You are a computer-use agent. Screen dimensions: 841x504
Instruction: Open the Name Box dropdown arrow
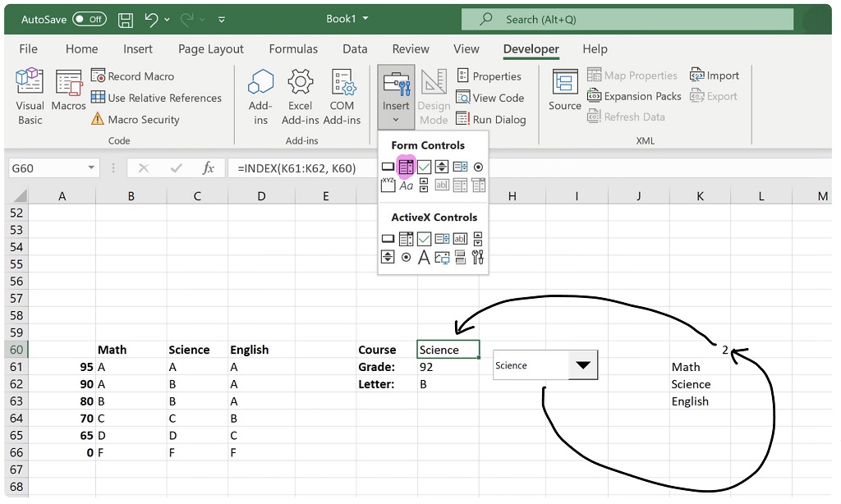[x=91, y=168]
